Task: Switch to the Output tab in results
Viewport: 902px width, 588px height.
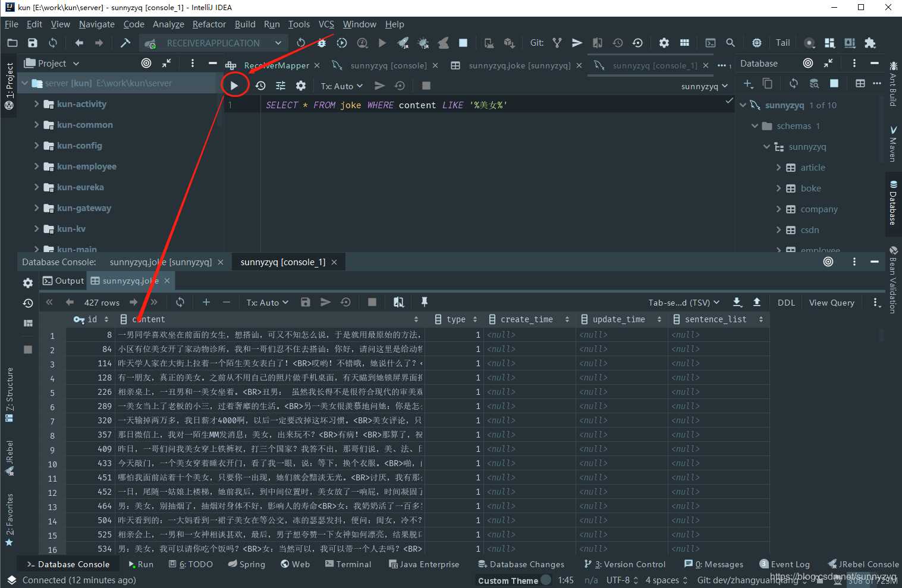Action: coord(63,281)
